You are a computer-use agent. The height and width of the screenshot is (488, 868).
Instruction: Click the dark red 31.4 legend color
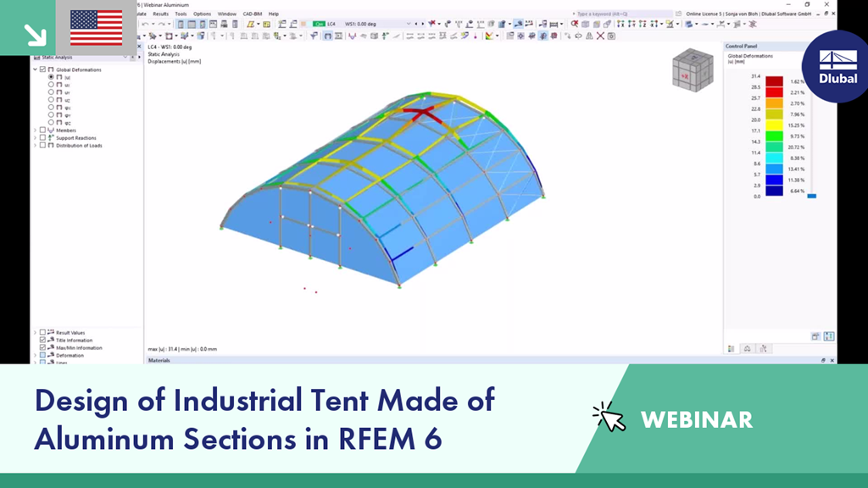(774, 81)
